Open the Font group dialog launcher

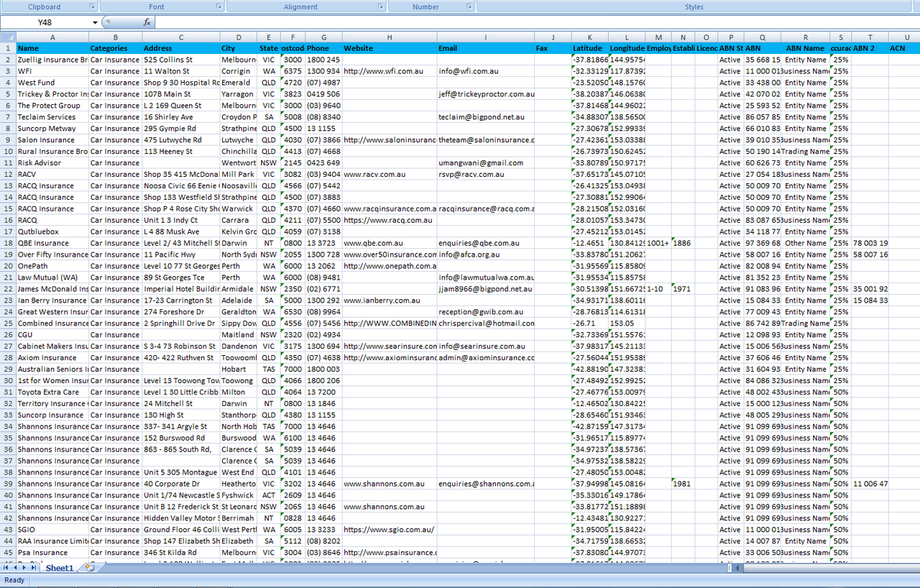tap(219, 6)
